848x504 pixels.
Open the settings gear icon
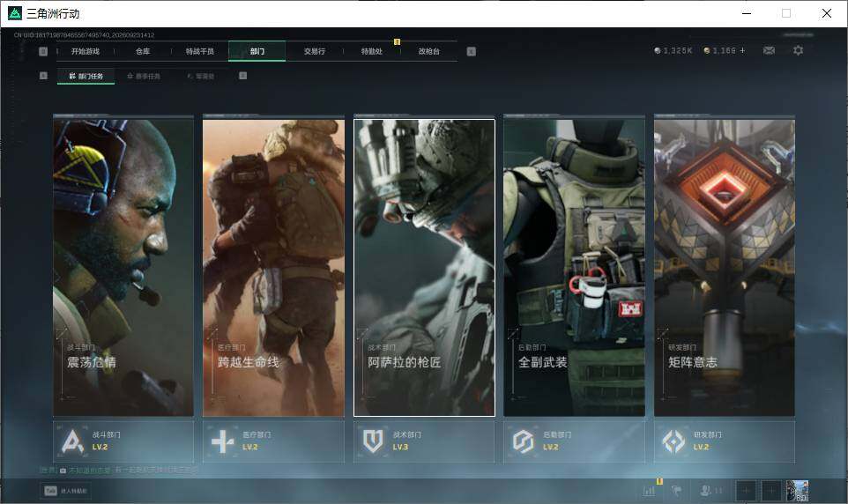coord(798,50)
